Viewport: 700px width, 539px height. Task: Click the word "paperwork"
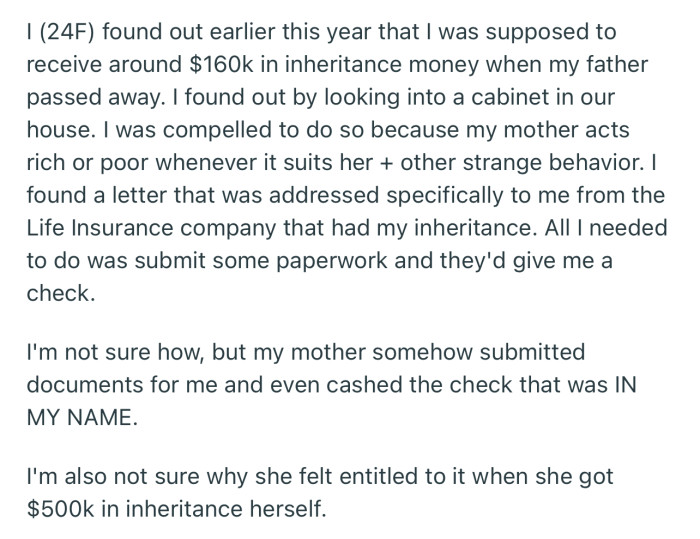pyautogui.click(x=331, y=261)
